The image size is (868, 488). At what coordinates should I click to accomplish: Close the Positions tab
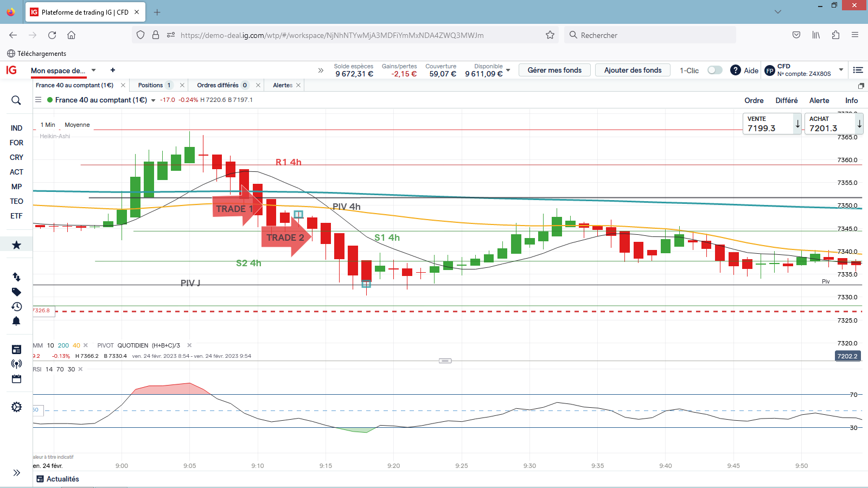pos(182,85)
